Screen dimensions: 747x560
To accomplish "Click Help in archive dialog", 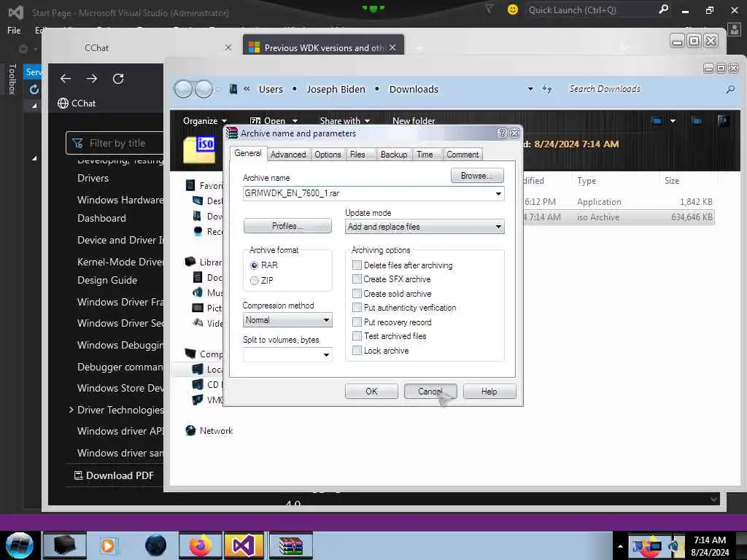I will [x=489, y=392].
